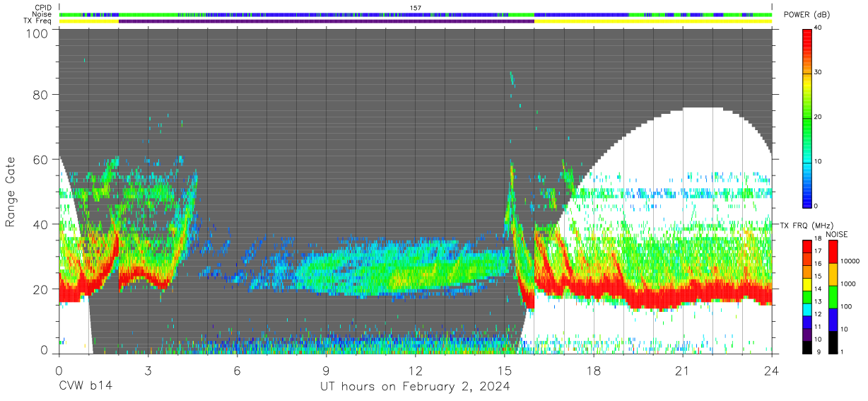Click the CVW b14 label
This screenshot has width=868, height=401.
point(86,387)
